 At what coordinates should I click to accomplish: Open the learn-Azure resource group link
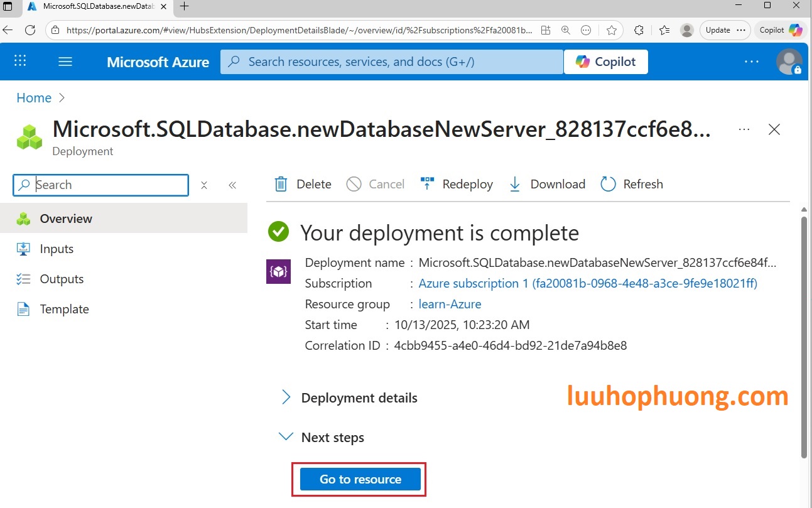(x=450, y=305)
